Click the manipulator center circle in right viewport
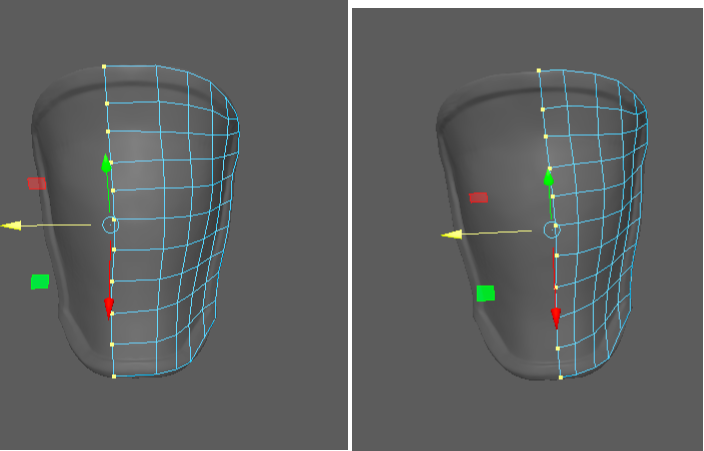The image size is (704, 451). point(552,230)
